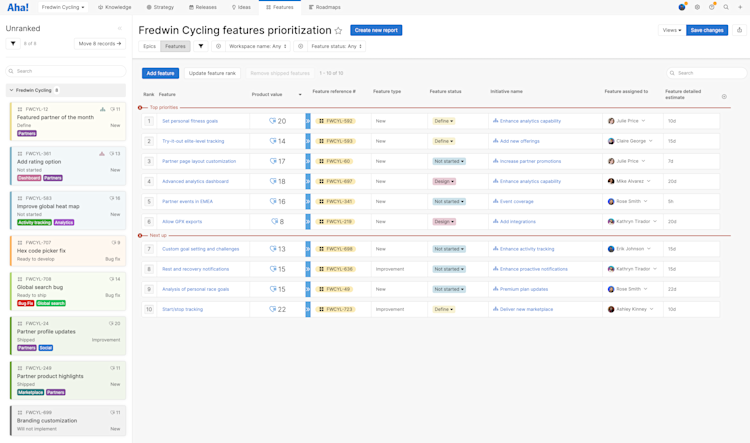The image size is (750, 443).
Task: Click the product value icon for Allow GPX exports
Action: click(274, 222)
